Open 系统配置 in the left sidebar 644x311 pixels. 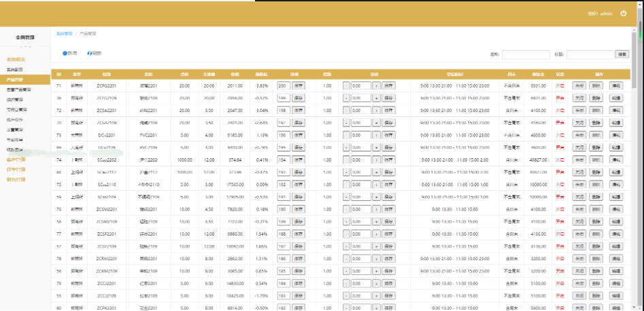(15, 69)
